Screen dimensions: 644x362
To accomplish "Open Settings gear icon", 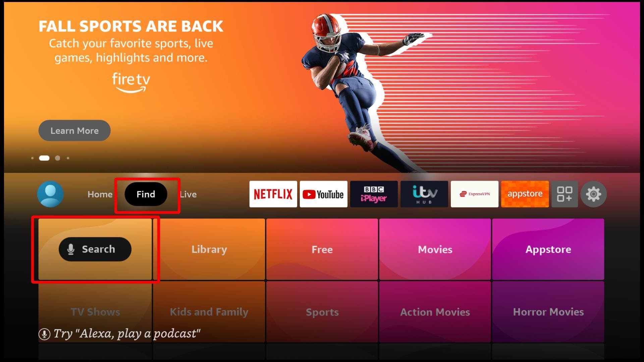I will (x=594, y=194).
